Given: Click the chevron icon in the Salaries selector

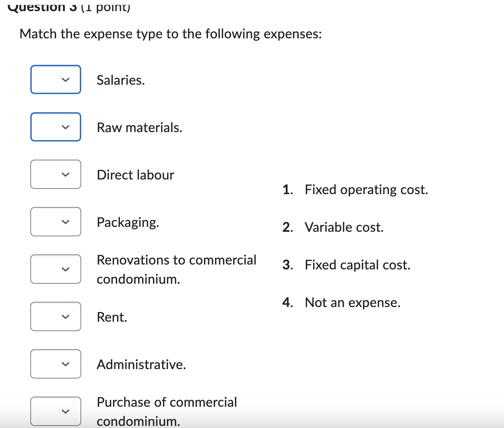Looking at the screenshot, I should [66, 79].
